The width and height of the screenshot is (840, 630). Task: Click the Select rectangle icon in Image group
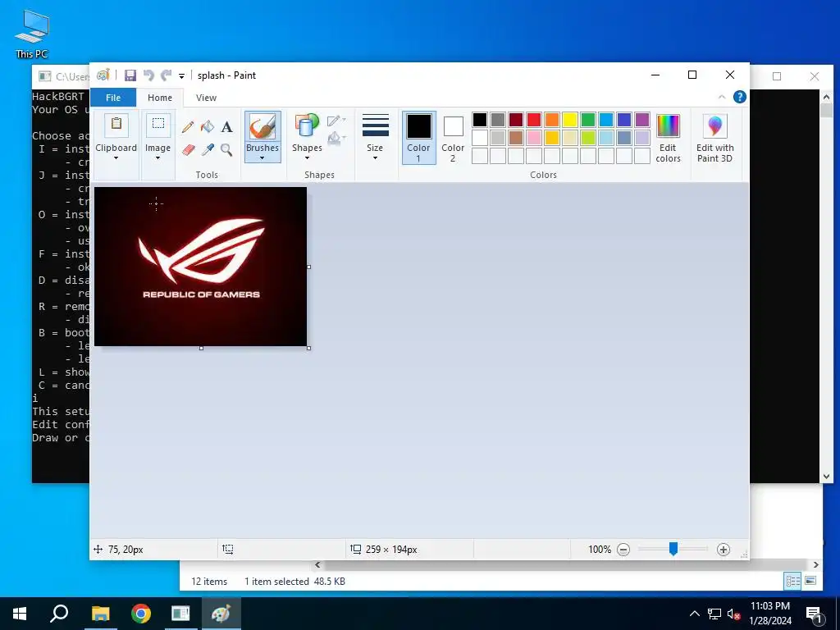(158, 125)
